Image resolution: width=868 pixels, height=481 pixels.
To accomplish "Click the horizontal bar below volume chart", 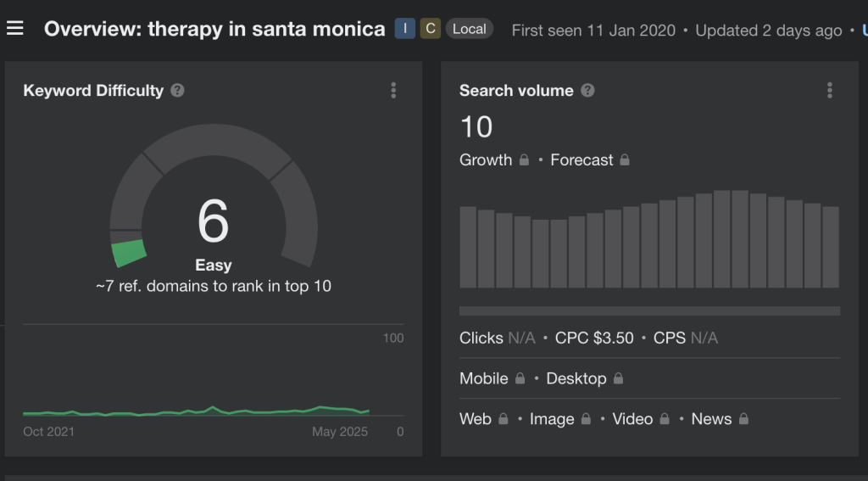I will [x=649, y=311].
